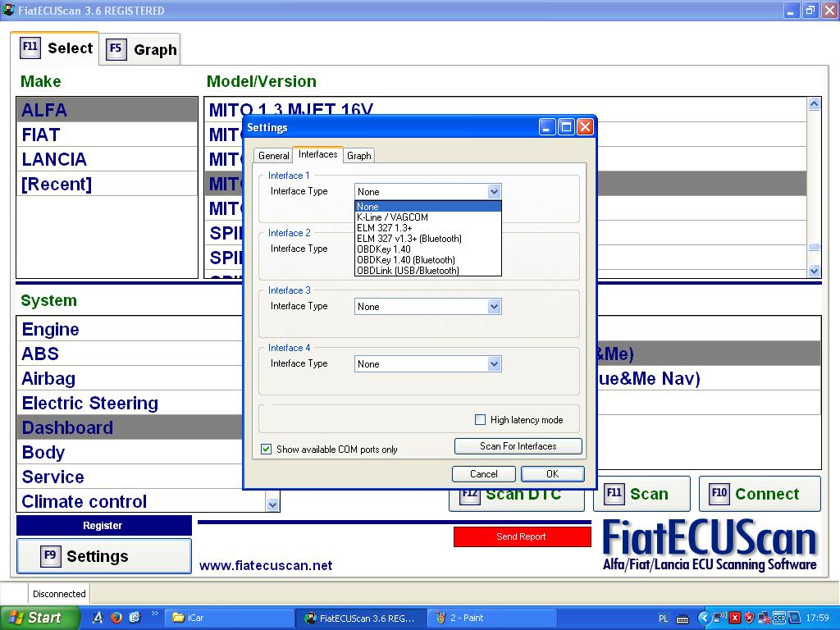Select Service in System list
The width and height of the screenshot is (840, 630).
(x=130, y=477)
